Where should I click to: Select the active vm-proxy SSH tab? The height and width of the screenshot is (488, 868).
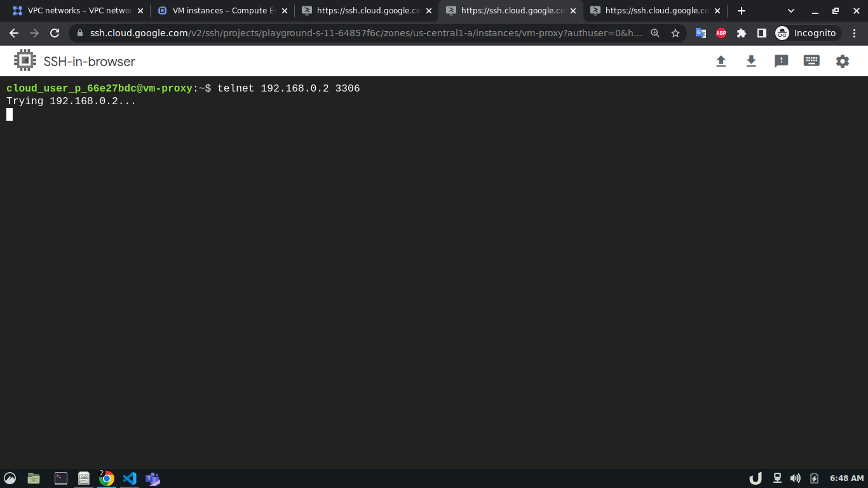(x=511, y=11)
